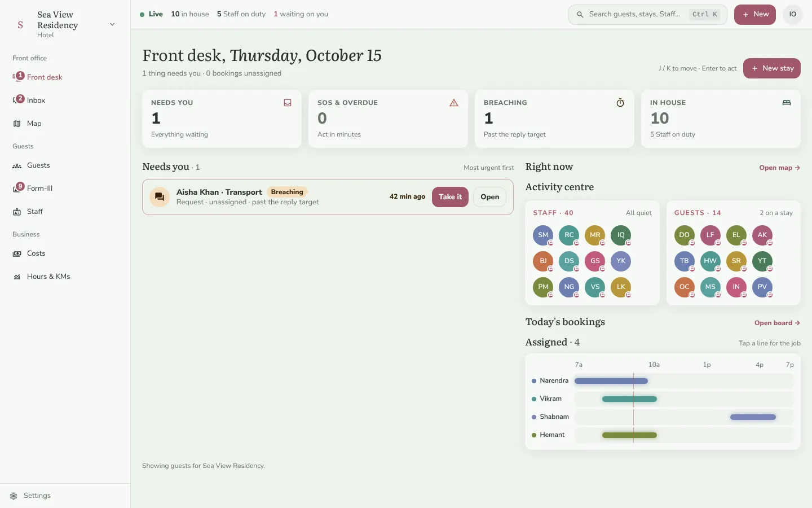812x508 pixels.
Task: Follow the Open map link
Action: coord(780,168)
